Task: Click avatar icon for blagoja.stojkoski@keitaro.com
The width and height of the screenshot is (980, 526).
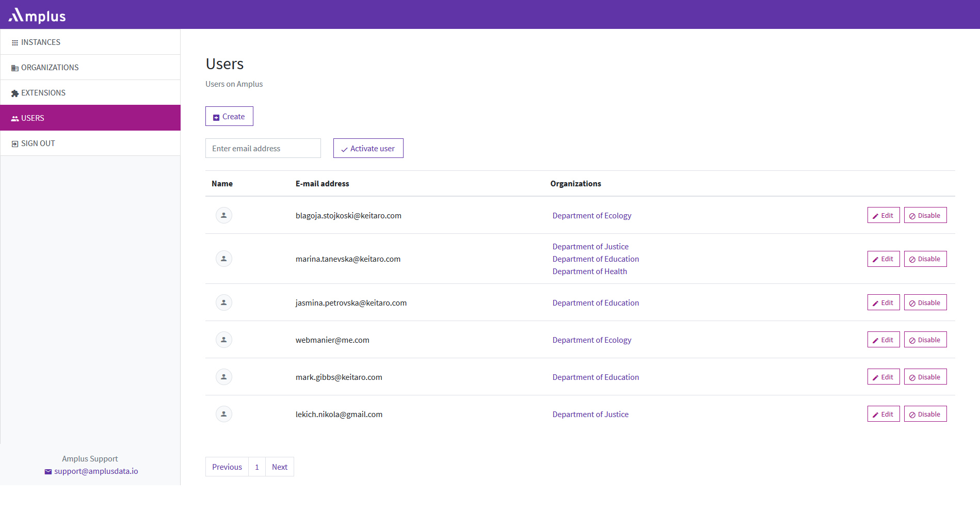Action: 224,215
